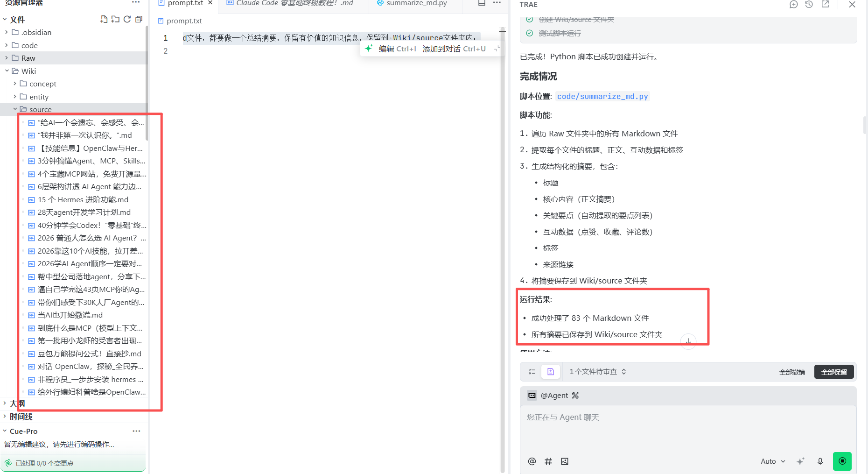Close the prompt.txt tab
The height and width of the screenshot is (474, 868).
tap(210, 3)
